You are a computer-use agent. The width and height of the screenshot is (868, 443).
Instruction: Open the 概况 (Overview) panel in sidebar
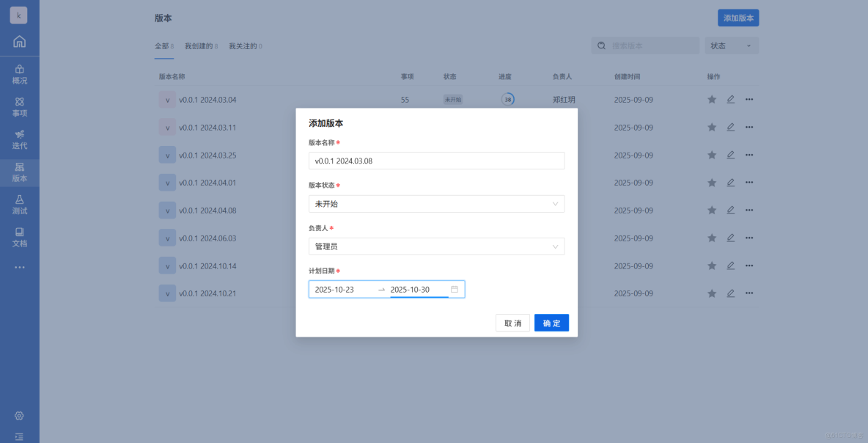pos(19,74)
